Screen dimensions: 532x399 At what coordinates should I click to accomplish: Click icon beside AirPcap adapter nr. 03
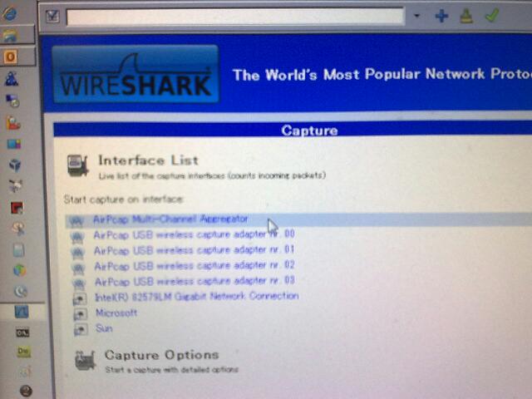pos(79,283)
